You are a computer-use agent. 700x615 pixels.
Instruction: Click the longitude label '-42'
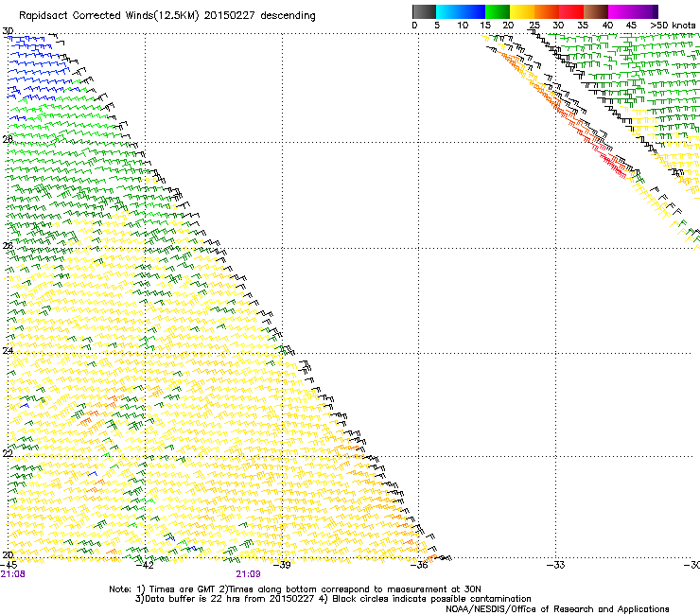click(x=145, y=565)
